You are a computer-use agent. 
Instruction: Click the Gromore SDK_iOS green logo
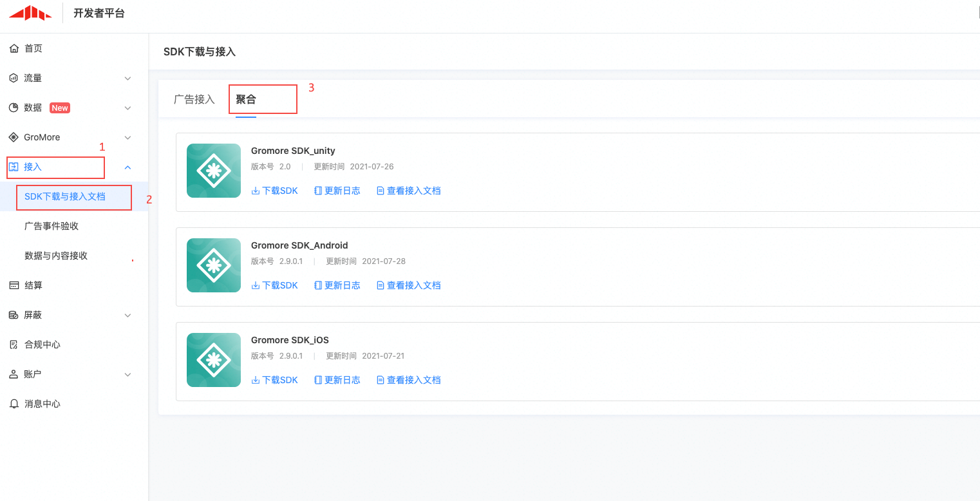[x=214, y=360]
